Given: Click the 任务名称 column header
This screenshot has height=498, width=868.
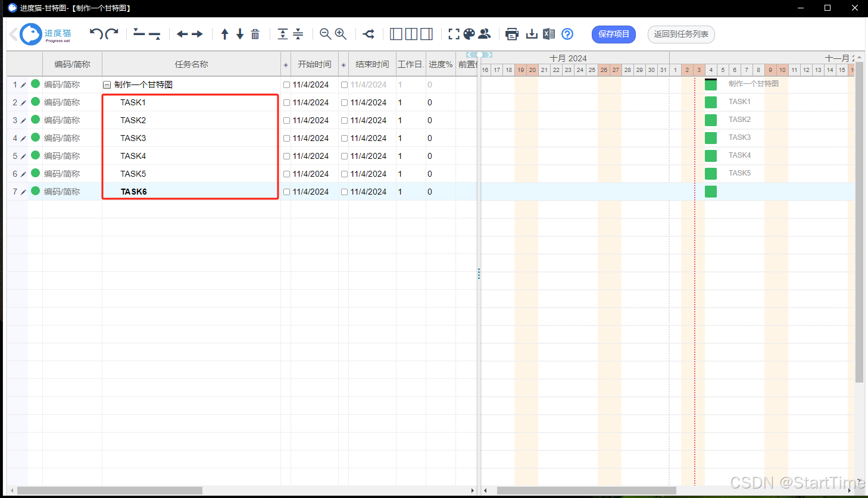Looking at the screenshot, I should 191,64.
